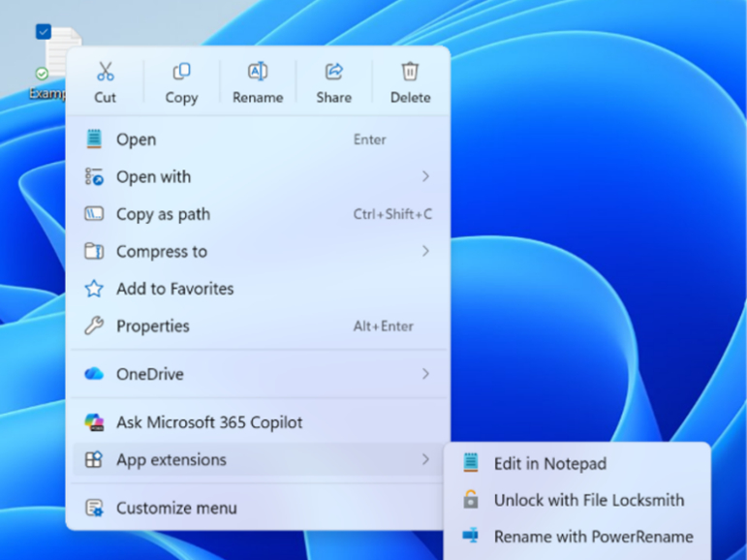Collapse the App extensions chevron
This screenshot has width=747, height=560.
425,459
